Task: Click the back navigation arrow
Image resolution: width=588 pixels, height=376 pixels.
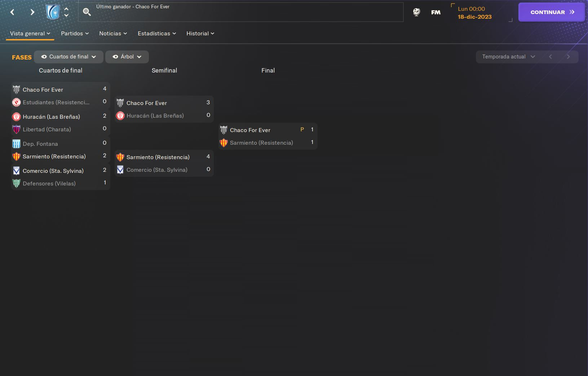Action: pyautogui.click(x=12, y=12)
